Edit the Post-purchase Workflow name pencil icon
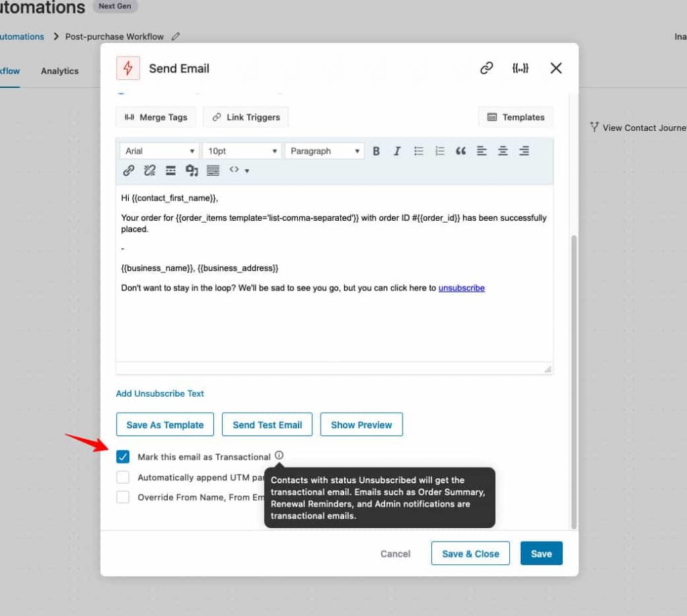 pos(176,36)
